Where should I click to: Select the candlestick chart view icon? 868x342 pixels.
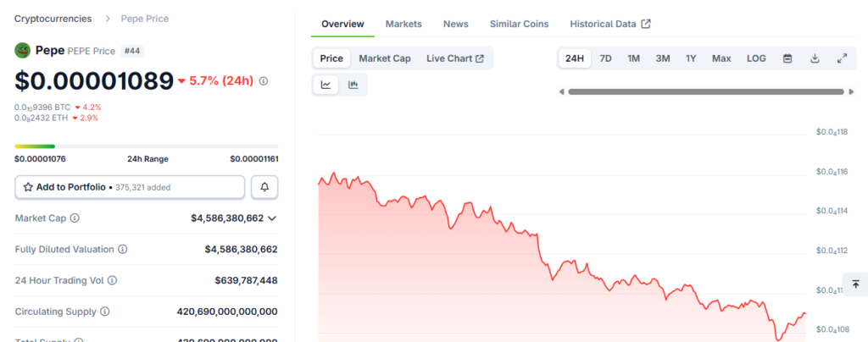tap(353, 85)
